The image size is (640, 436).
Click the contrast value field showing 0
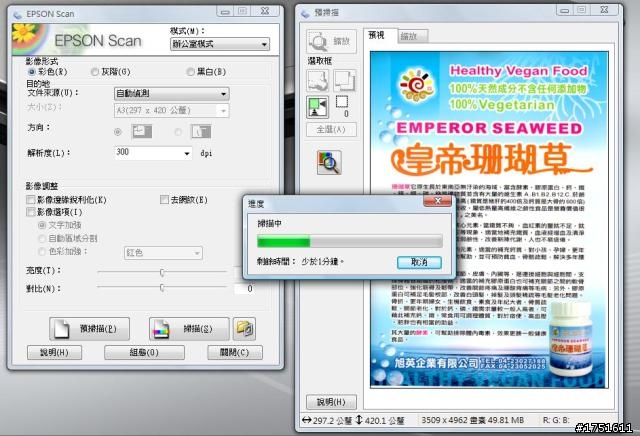click(x=245, y=289)
